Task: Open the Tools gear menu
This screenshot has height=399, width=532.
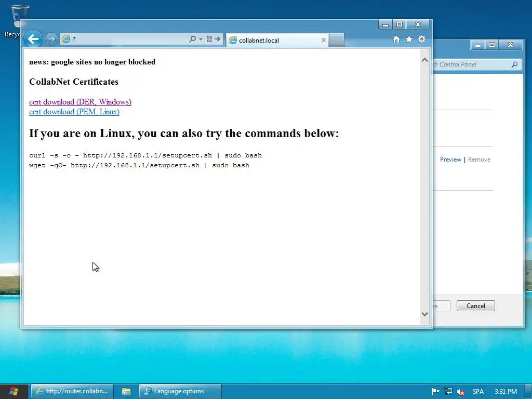Action: tap(422, 39)
